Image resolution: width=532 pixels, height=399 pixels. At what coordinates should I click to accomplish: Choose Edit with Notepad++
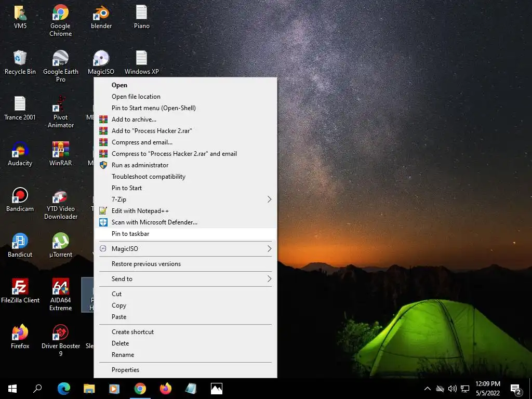click(x=185, y=211)
